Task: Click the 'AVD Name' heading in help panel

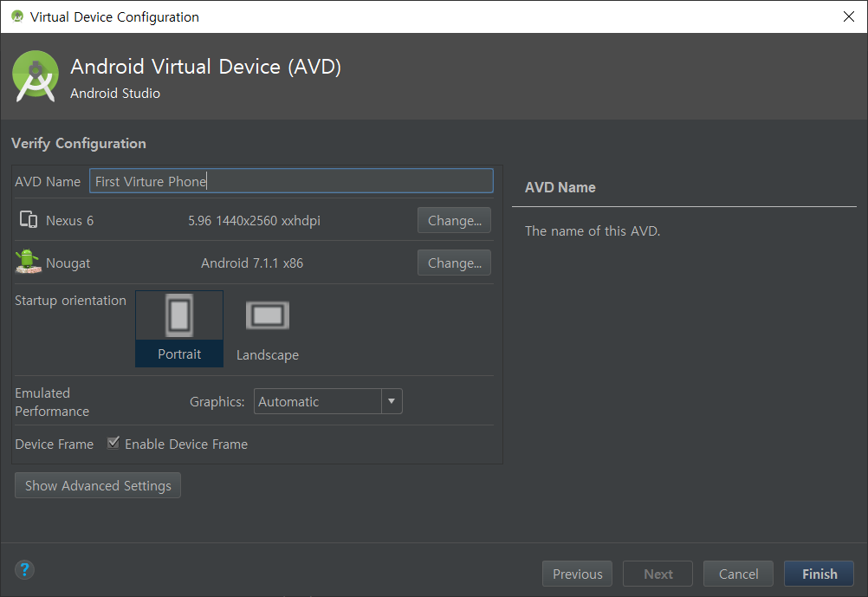Action: click(x=560, y=187)
